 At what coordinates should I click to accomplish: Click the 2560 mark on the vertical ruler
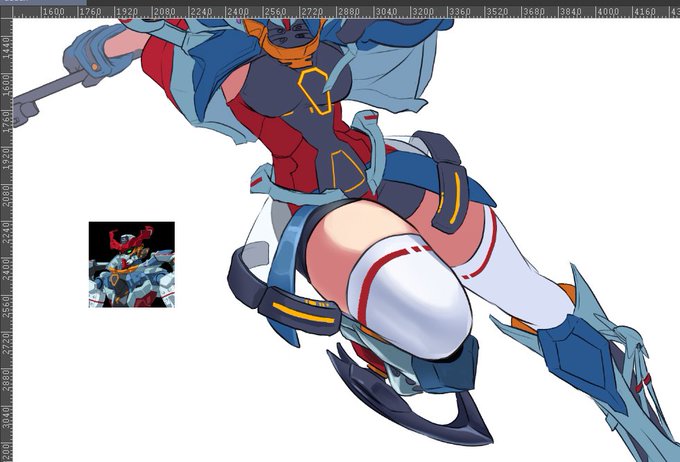click(6, 307)
